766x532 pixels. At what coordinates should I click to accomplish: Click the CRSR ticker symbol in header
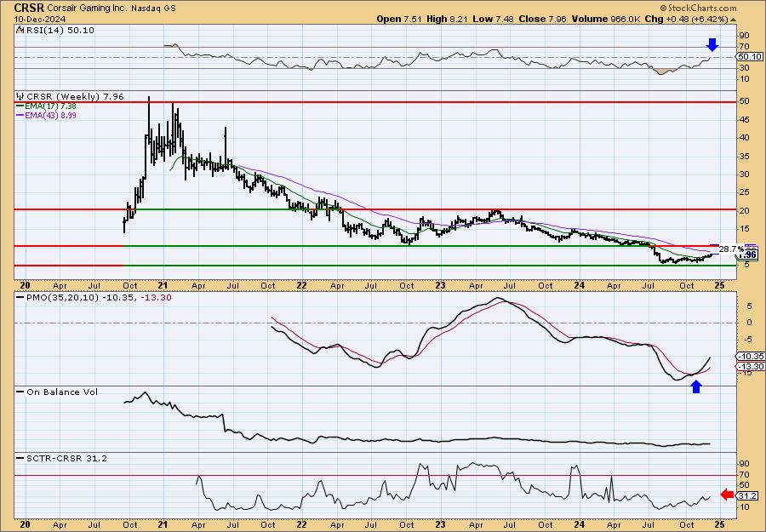pos(29,8)
